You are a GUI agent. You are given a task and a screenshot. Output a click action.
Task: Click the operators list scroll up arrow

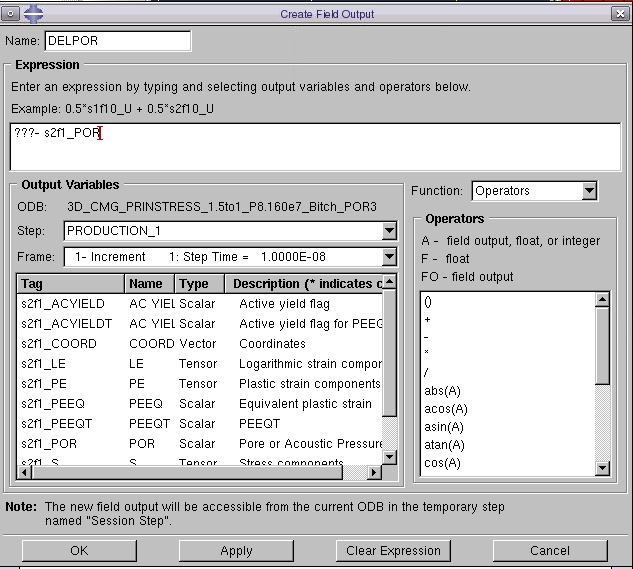602,299
